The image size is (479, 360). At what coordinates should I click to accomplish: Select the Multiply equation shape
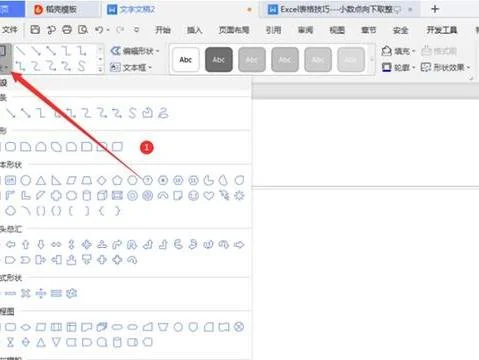coord(26,293)
